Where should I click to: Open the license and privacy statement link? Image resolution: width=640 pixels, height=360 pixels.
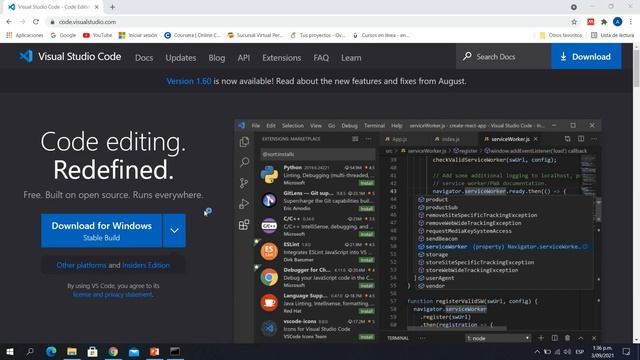tap(113, 294)
